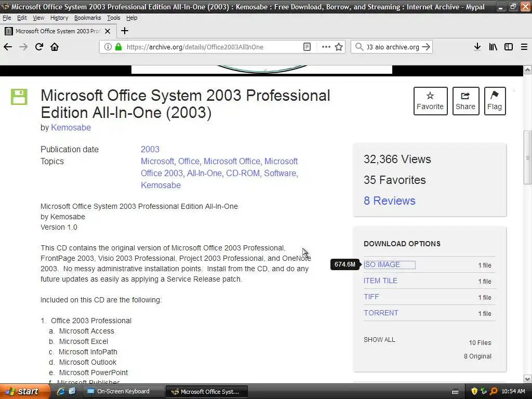
Task: Click the 10:54 AM clock
Action: 513,392
